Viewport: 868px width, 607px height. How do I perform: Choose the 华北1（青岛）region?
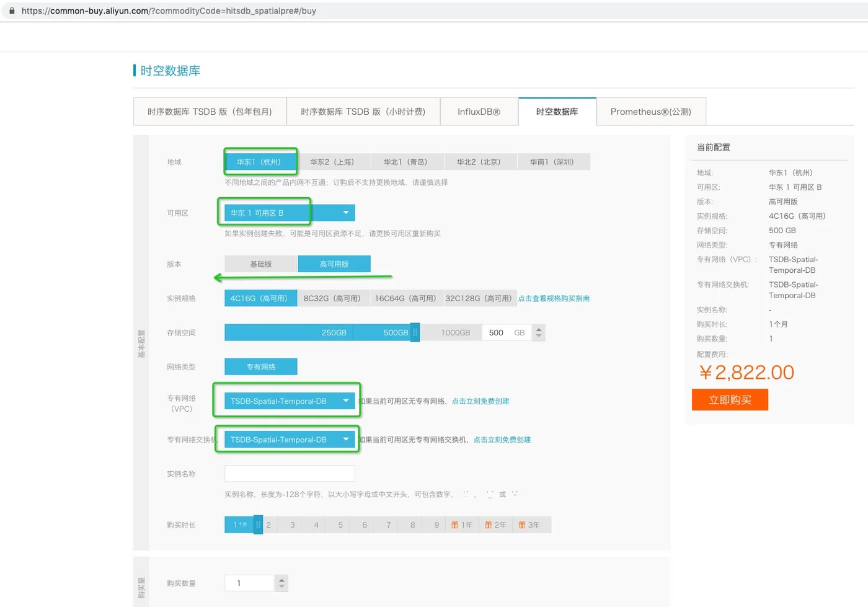tap(407, 162)
